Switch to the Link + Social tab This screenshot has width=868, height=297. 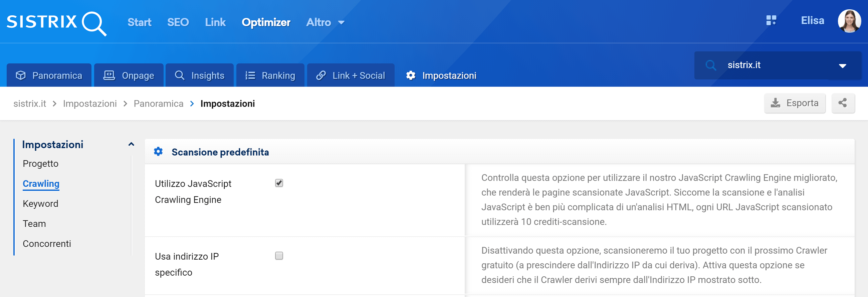click(x=351, y=75)
